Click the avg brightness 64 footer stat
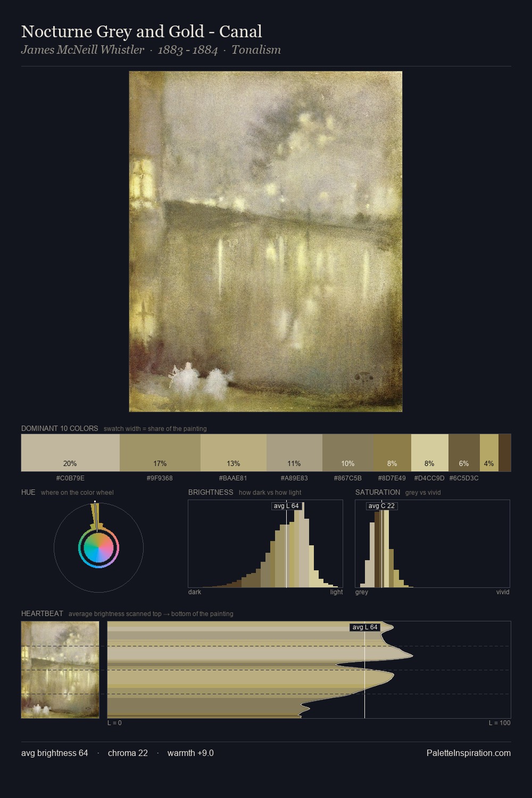The height and width of the screenshot is (798, 532). point(55,753)
